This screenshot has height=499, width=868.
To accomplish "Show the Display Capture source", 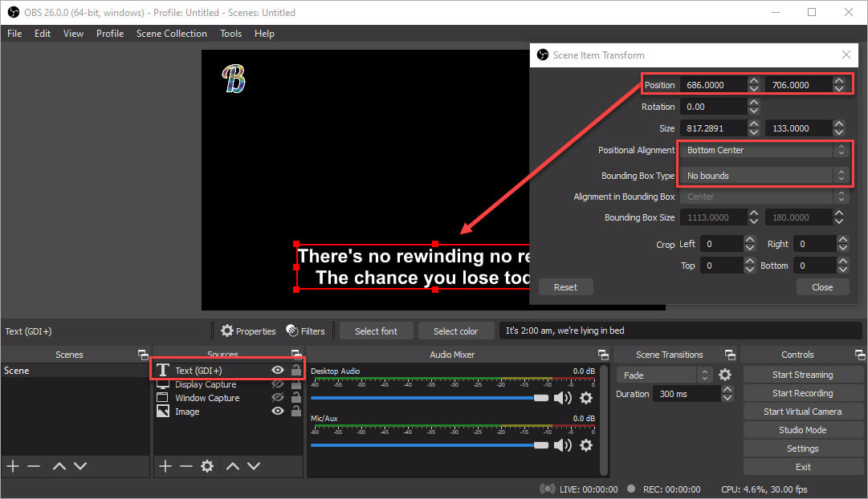I will pyautogui.click(x=278, y=384).
